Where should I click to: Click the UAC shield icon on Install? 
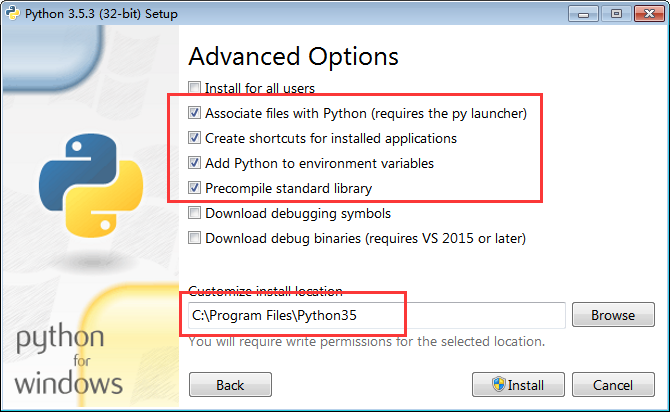[498, 384]
